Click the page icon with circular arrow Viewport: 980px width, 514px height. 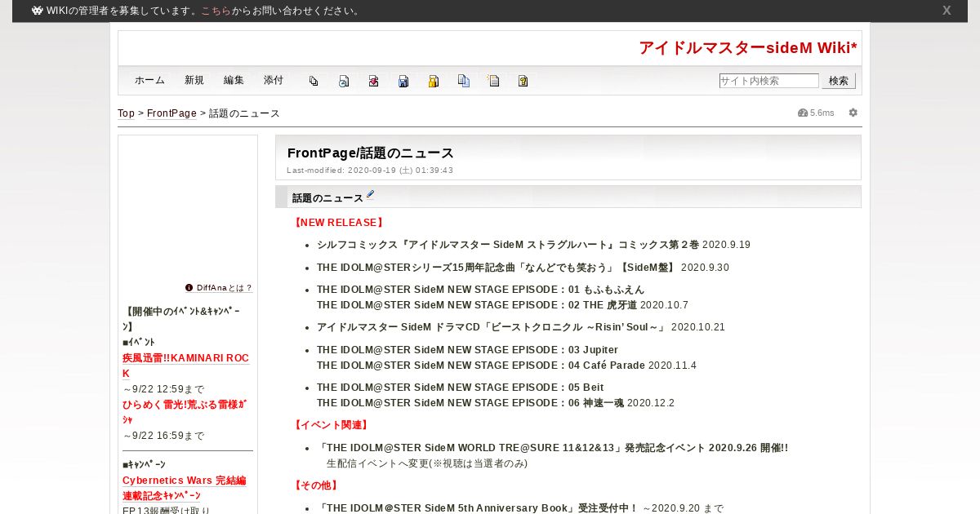click(344, 81)
